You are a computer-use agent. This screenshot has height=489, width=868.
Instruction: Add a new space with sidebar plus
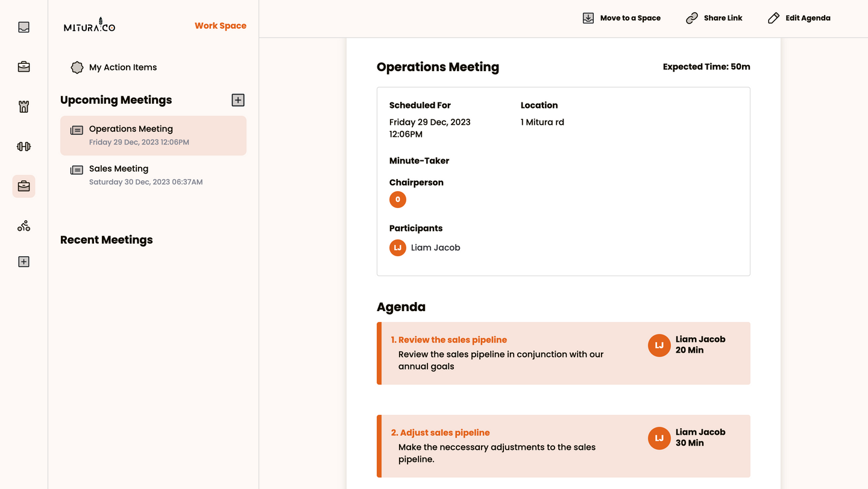[x=24, y=262]
